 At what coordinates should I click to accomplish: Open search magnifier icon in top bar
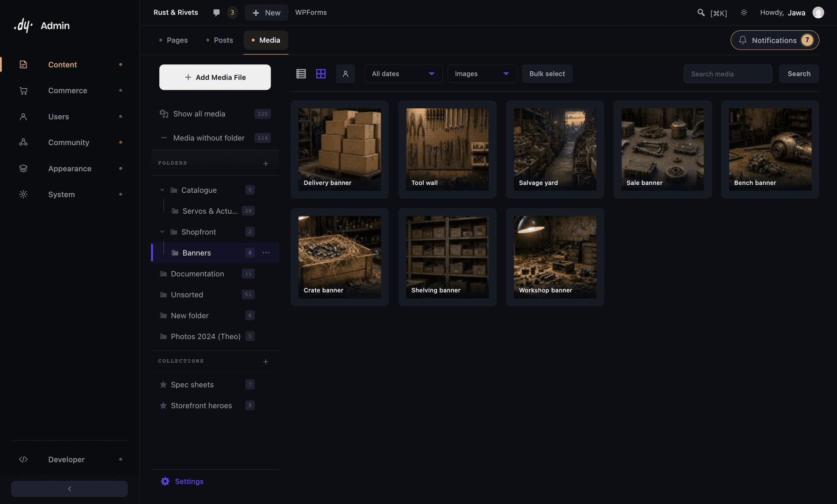(701, 13)
